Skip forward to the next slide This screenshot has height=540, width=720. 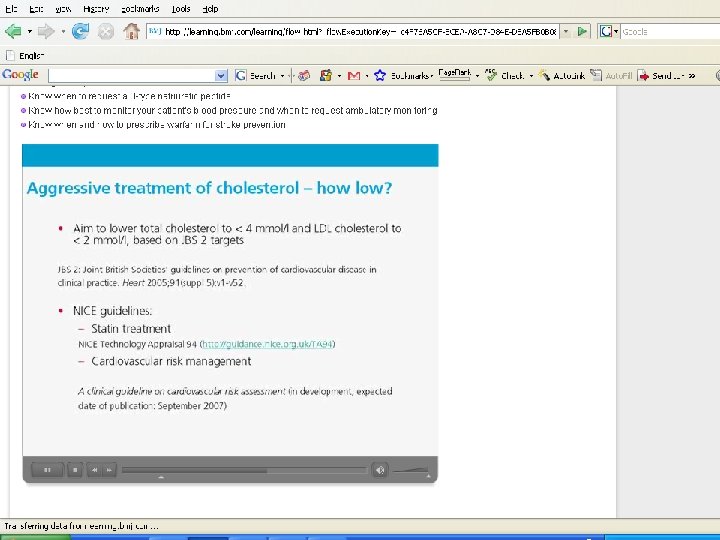(x=109, y=470)
